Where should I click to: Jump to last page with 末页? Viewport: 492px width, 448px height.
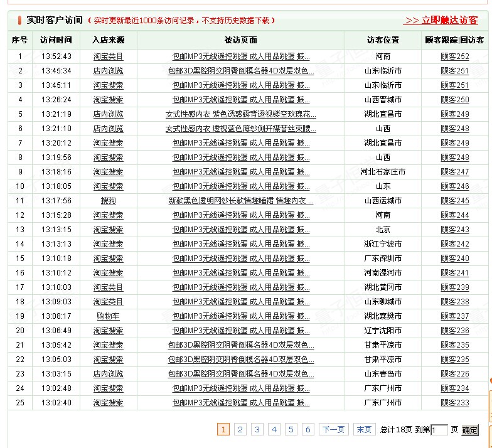(x=364, y=429)
